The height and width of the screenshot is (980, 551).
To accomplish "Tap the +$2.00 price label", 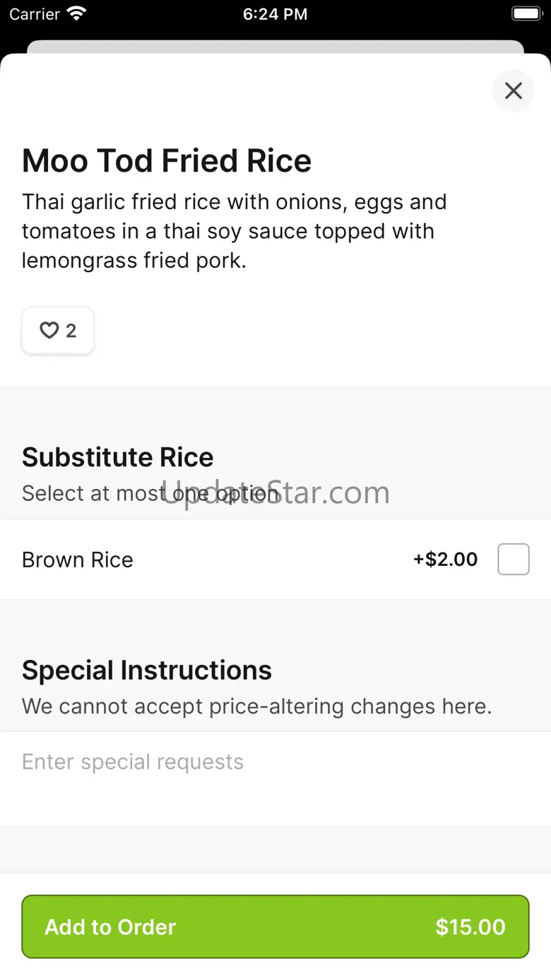I will click(445, 560).
